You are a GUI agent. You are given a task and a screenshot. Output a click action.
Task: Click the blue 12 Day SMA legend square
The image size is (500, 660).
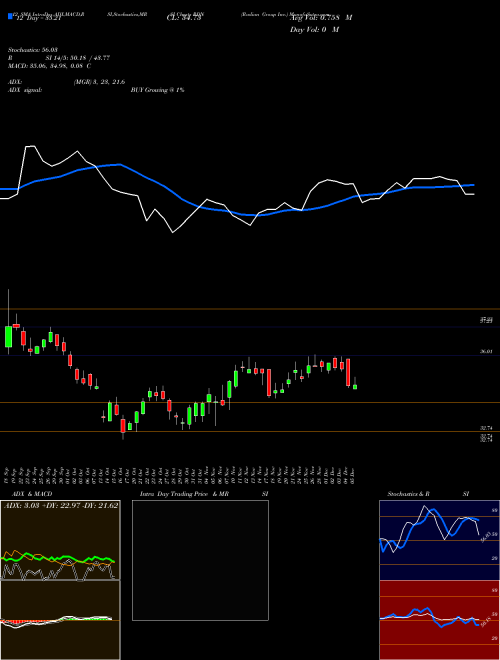pyautogui.click(x=10, y=16)
